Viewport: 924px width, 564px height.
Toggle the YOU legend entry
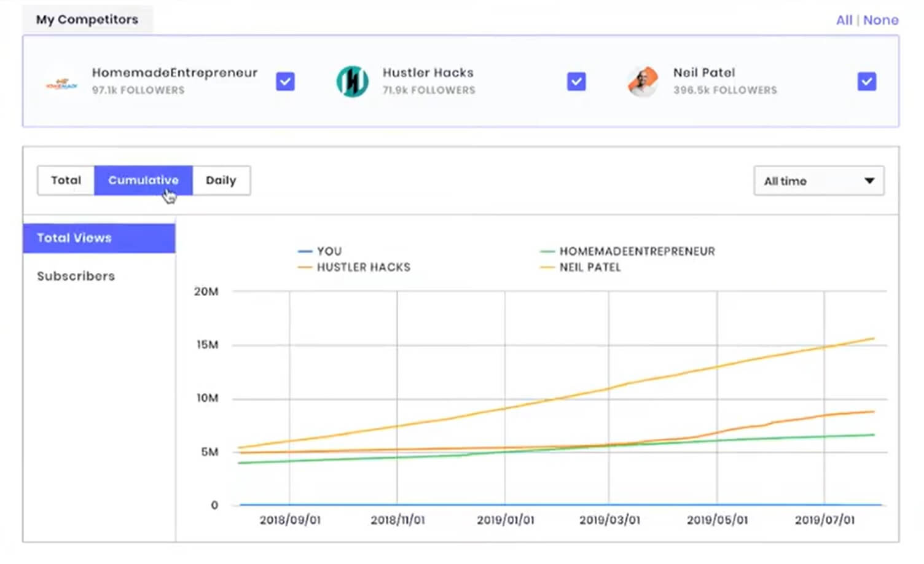point(319,251)
